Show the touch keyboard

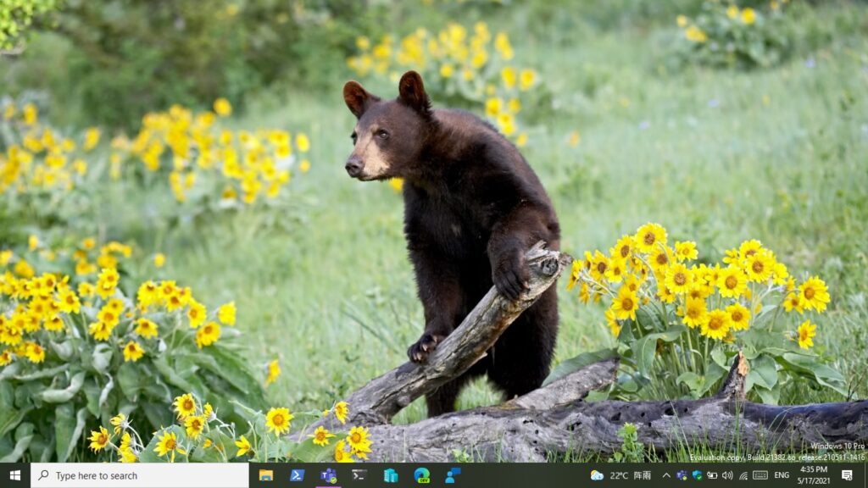(759, 475)
